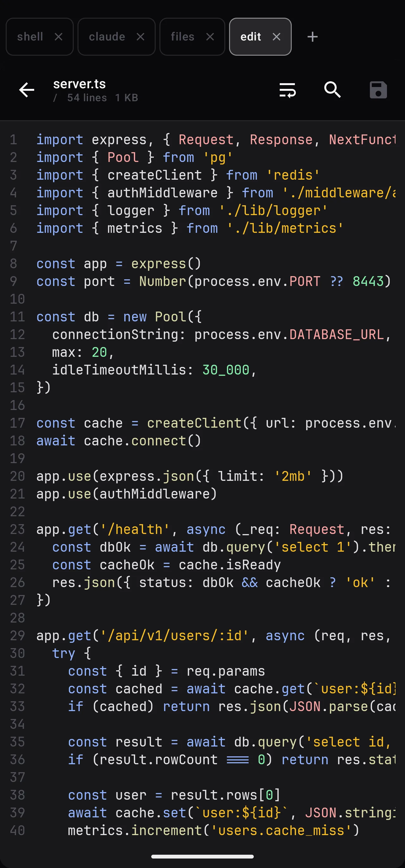Screen dimensions: 405x868
Task: Click '2mb' limit string on line 20
Action: point(293,476)
